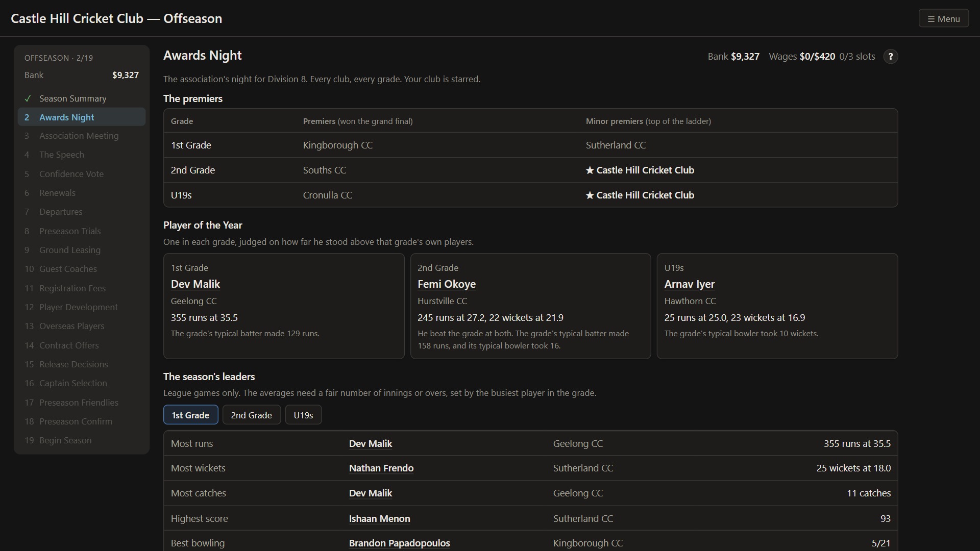Open Guest Coaches step
980x551 pixels.
click(82, 269)
